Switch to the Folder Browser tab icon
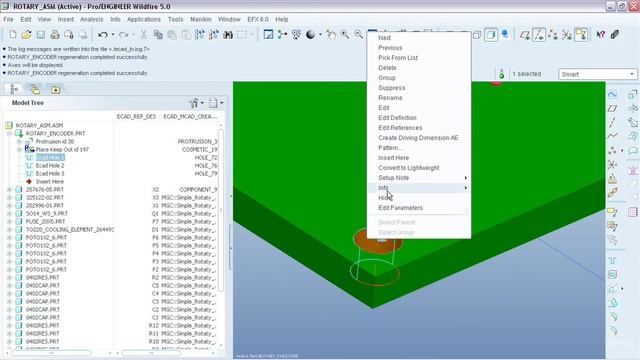 pos(35,89)
